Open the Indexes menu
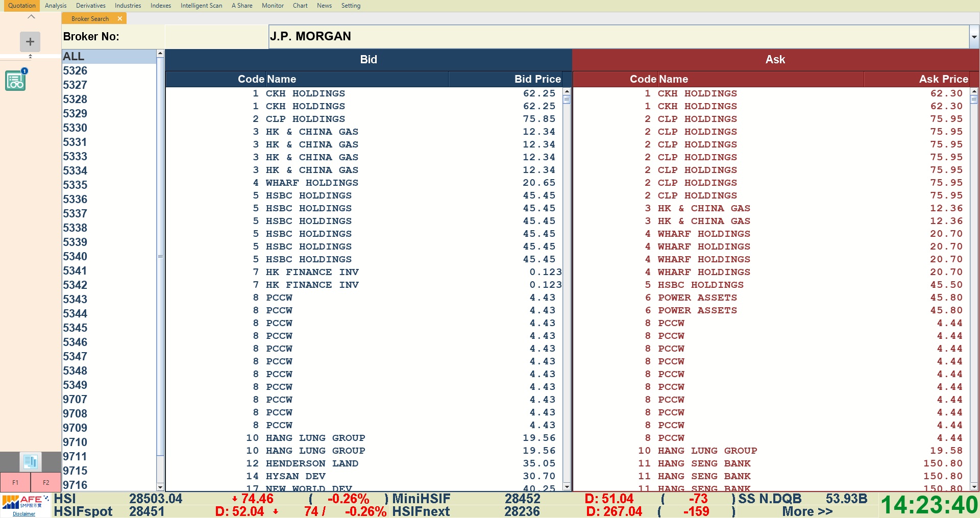 [161, 6]
